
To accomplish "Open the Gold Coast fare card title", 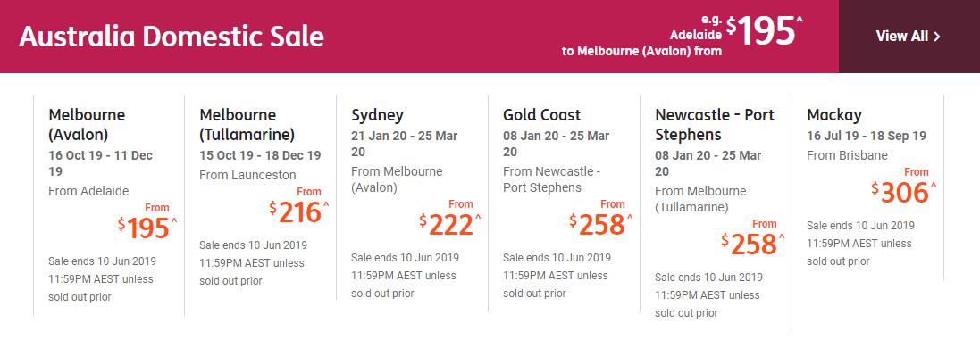I will 542,115.
